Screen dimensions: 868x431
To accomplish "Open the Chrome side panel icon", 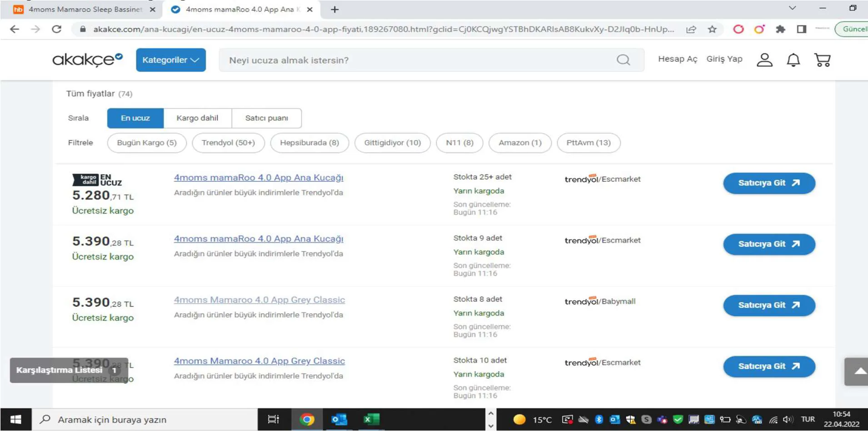I will point(802,29).
